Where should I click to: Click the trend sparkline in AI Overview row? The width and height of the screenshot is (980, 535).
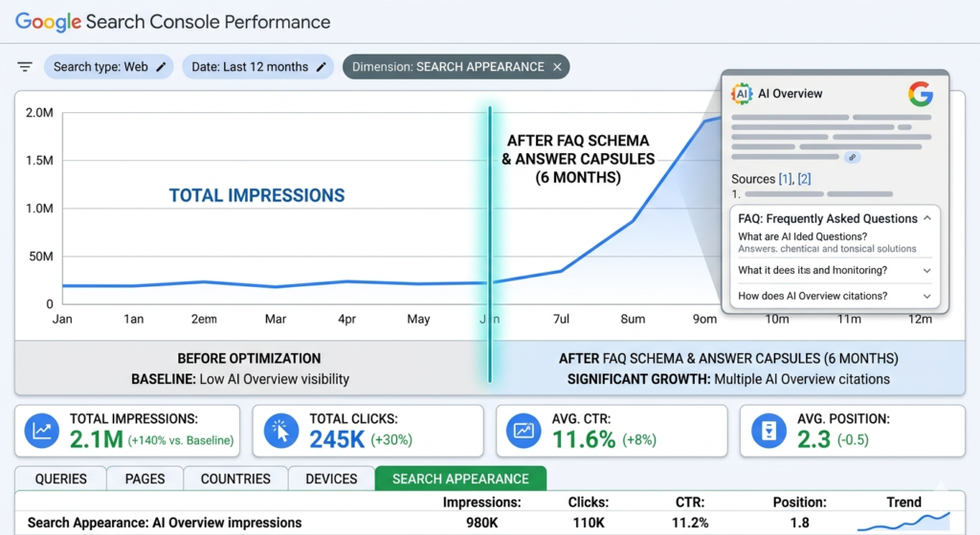(903, 522)
